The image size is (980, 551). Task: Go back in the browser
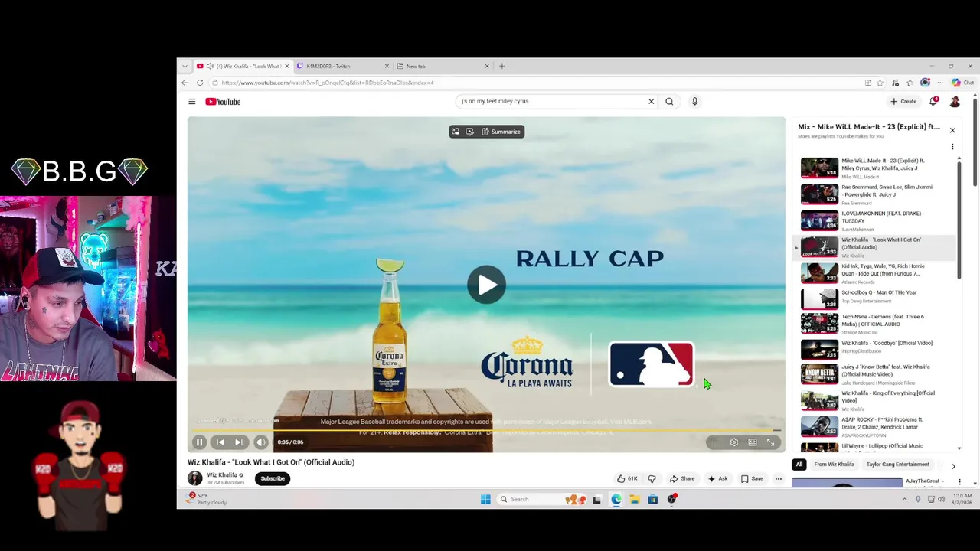[x=185, y=83]
